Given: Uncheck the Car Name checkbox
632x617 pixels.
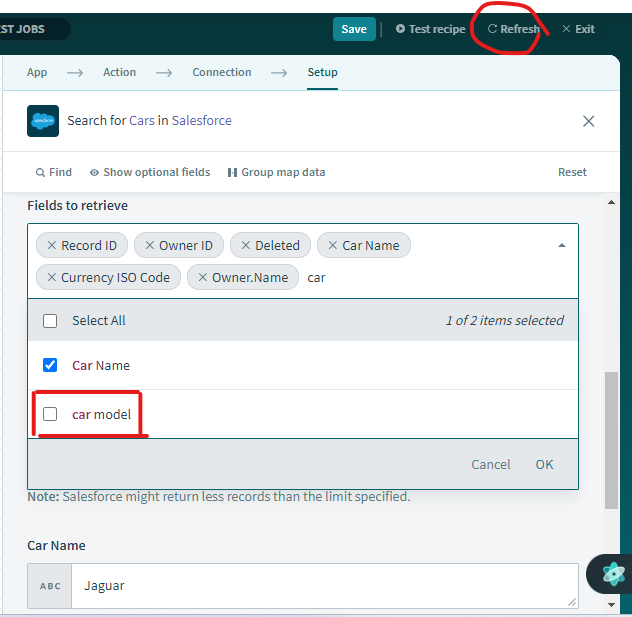Looking at the screenshot, I should [x=50, y=365].
